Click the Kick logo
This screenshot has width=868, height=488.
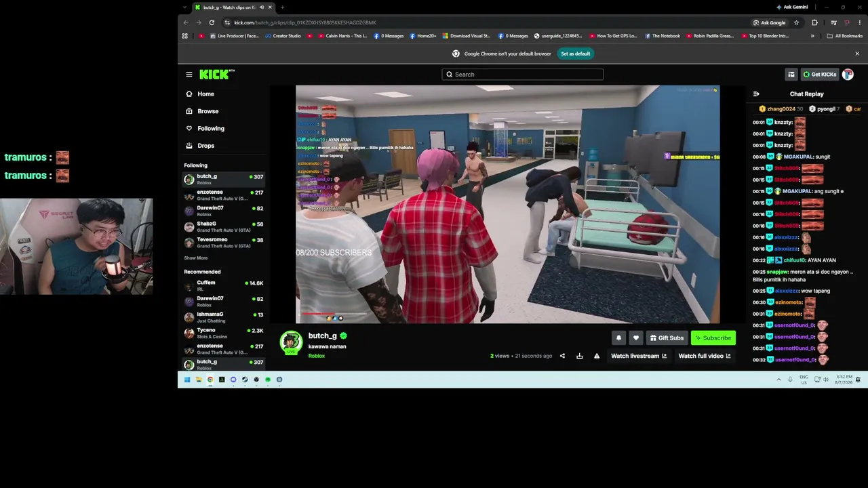point(217,75)
